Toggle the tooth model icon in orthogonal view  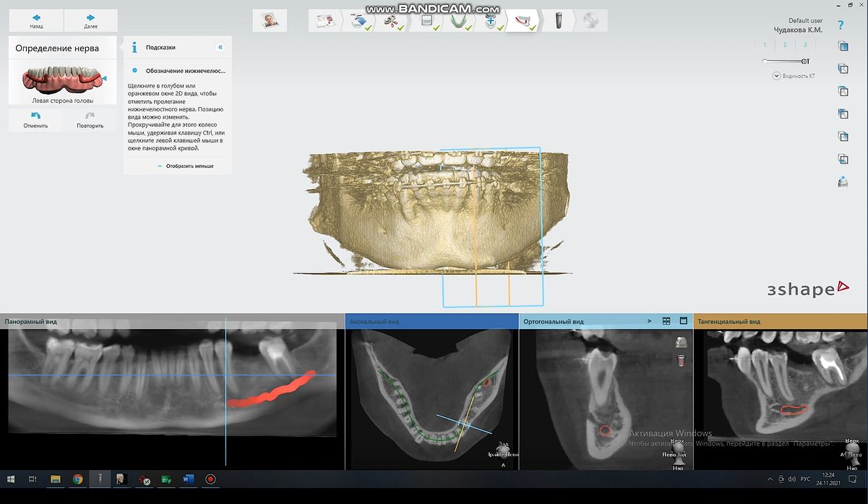point(681,342)
